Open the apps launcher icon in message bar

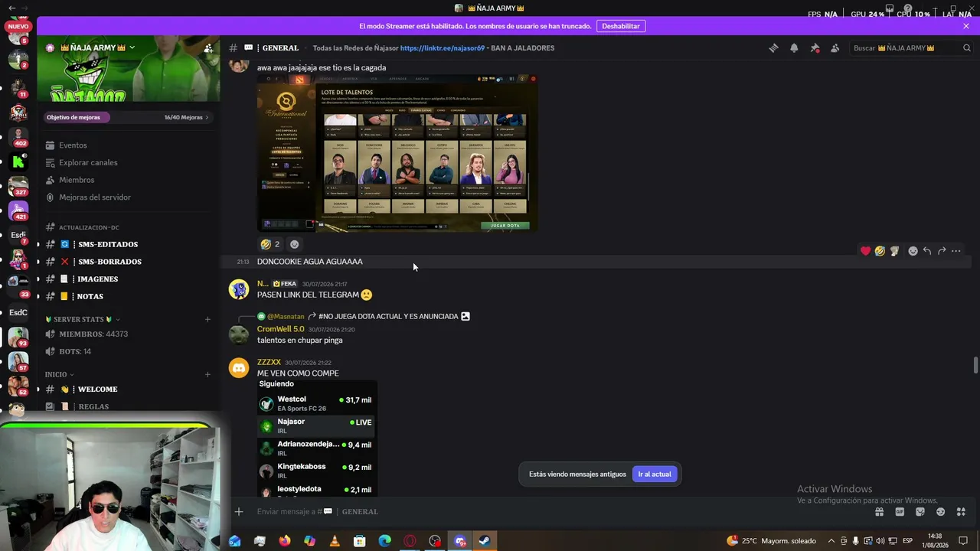[961, 511]
